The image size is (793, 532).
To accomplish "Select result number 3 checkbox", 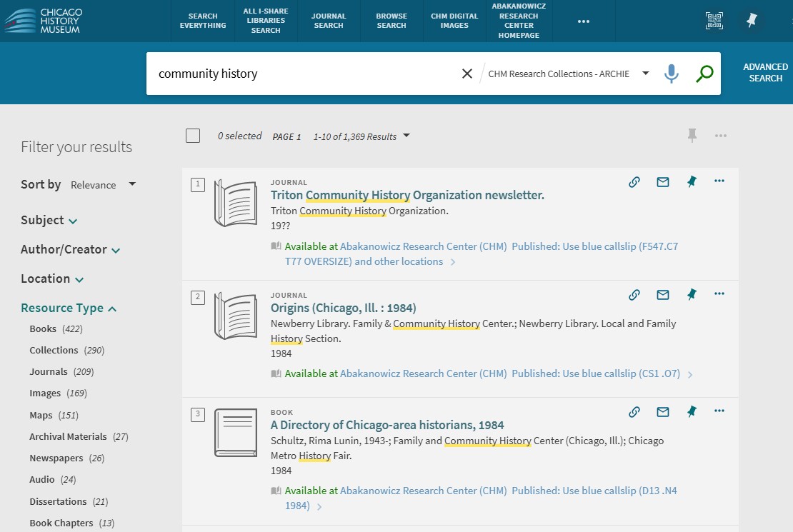I will [198, 415].
